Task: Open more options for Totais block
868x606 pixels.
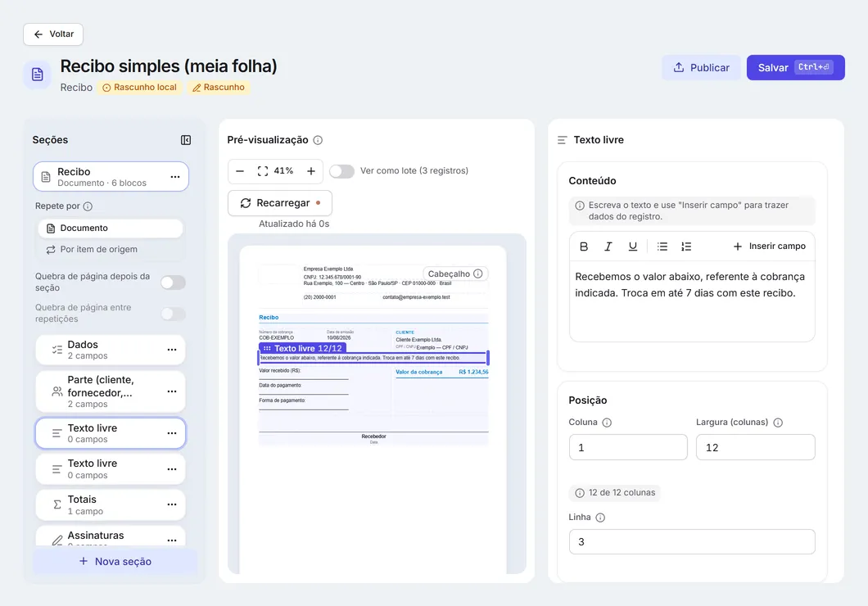Action: coord(172,504)
